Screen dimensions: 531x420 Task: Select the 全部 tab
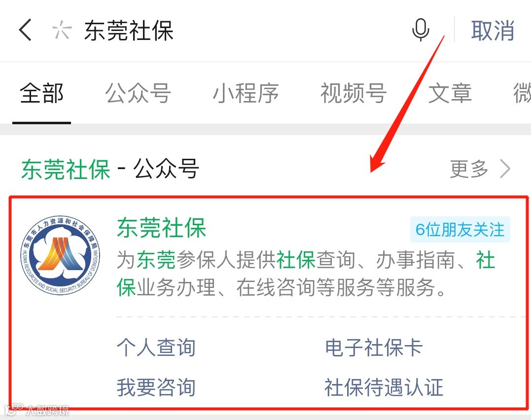point(41,93)
